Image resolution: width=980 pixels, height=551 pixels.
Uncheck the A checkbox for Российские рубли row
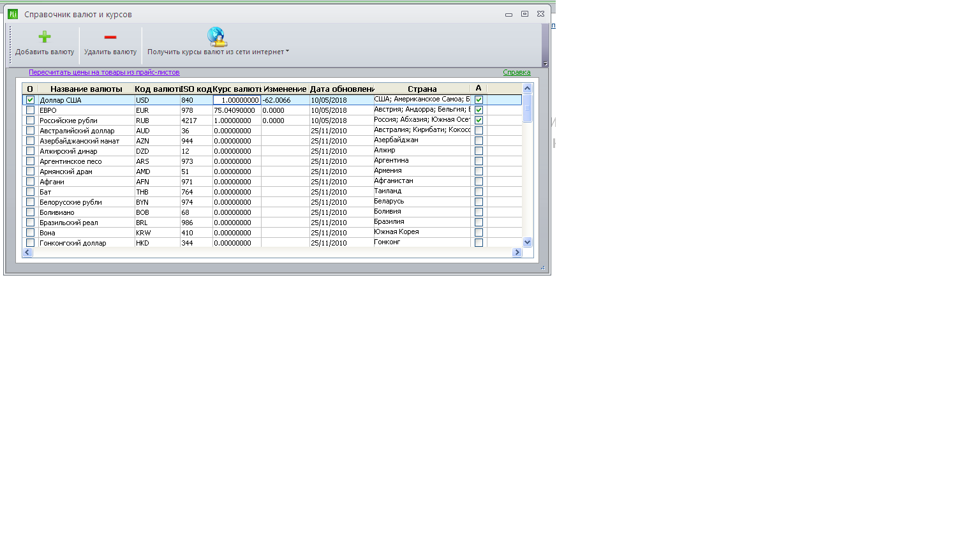coord(479,120)
